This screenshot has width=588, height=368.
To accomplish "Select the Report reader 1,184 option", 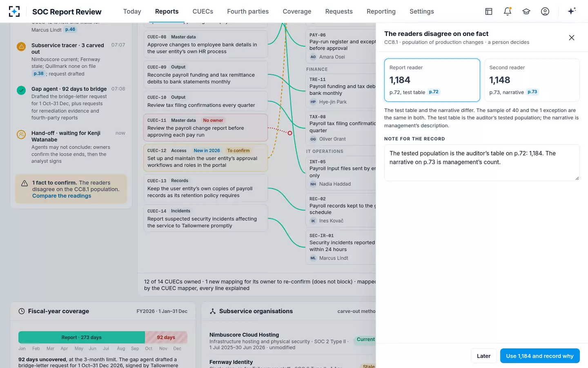I will click(432, 80).
